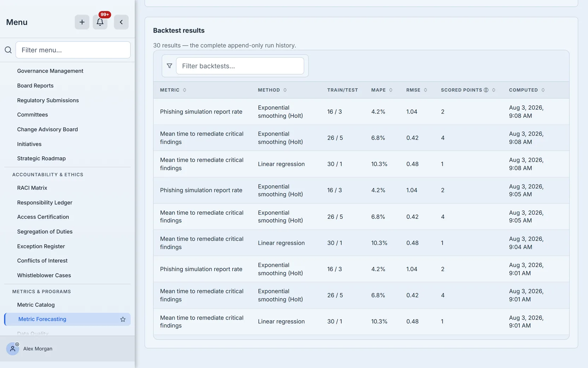Viewport: 588px width, 368px height.
Task: Click 10.3% MAPE in 9:04 AM row
Action: click(x=379, y=243)
